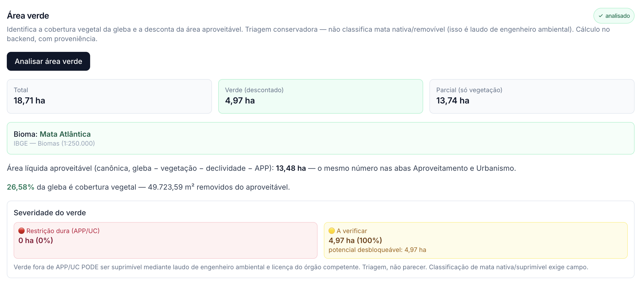The image size is (644, 286).
Task: Click the 26,58% vegetation coverage figure
Action: click(x=20, y=187)
